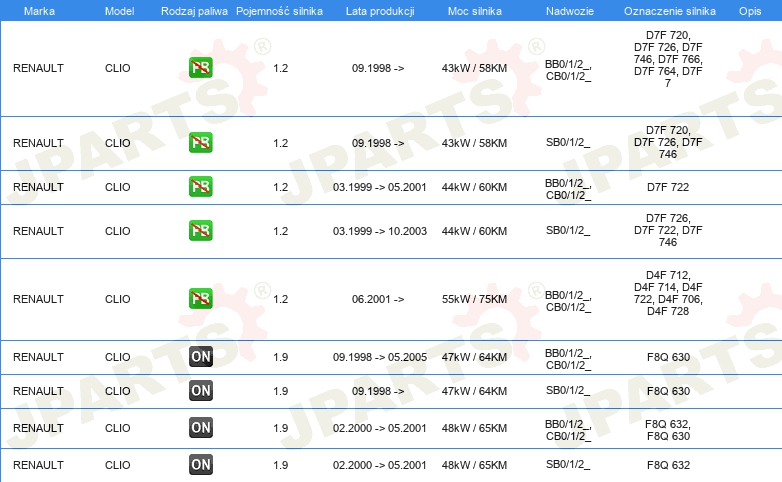Select the 09.1998 -> cell in the 47kW SB0/1/2_ row

click(x=378, y=391)
